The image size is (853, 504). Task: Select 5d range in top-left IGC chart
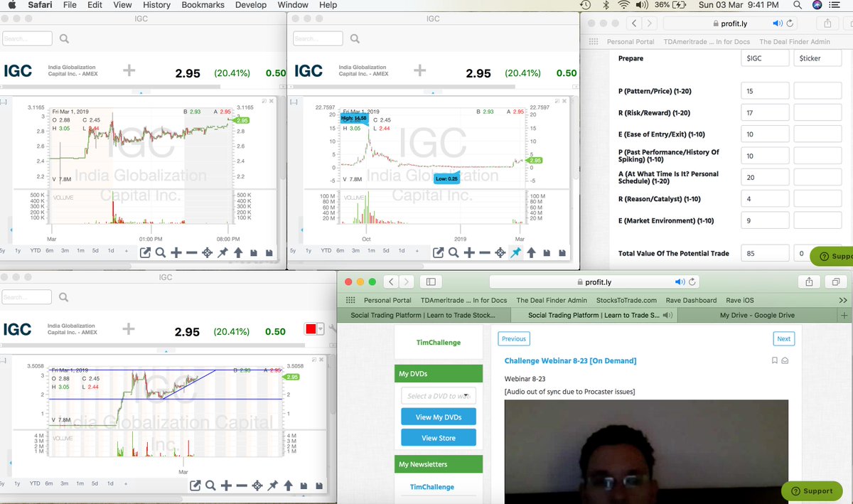[x=95, y=251]
